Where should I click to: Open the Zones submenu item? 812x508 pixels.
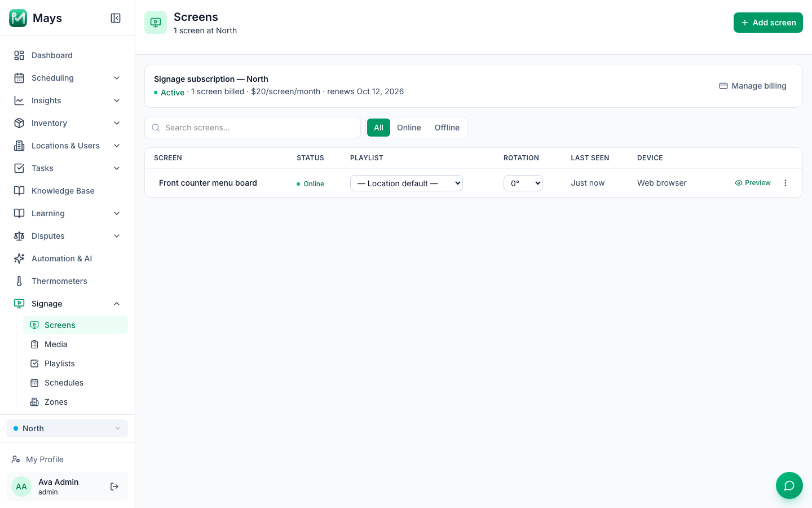coord(76,402)
